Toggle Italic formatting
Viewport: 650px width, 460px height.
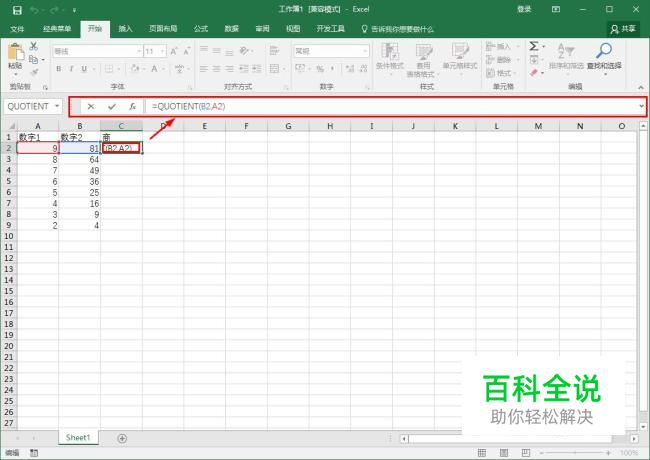pos(71,69)
